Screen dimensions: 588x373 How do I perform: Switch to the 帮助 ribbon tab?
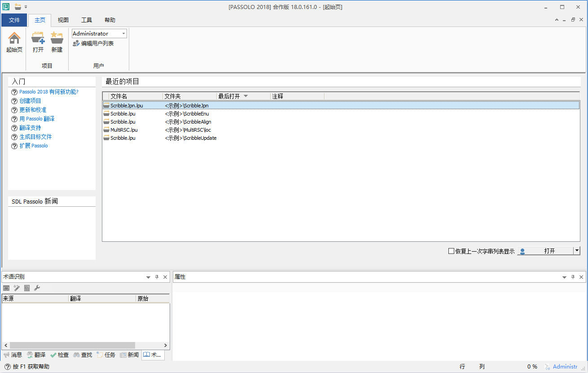tap(110, 20)
